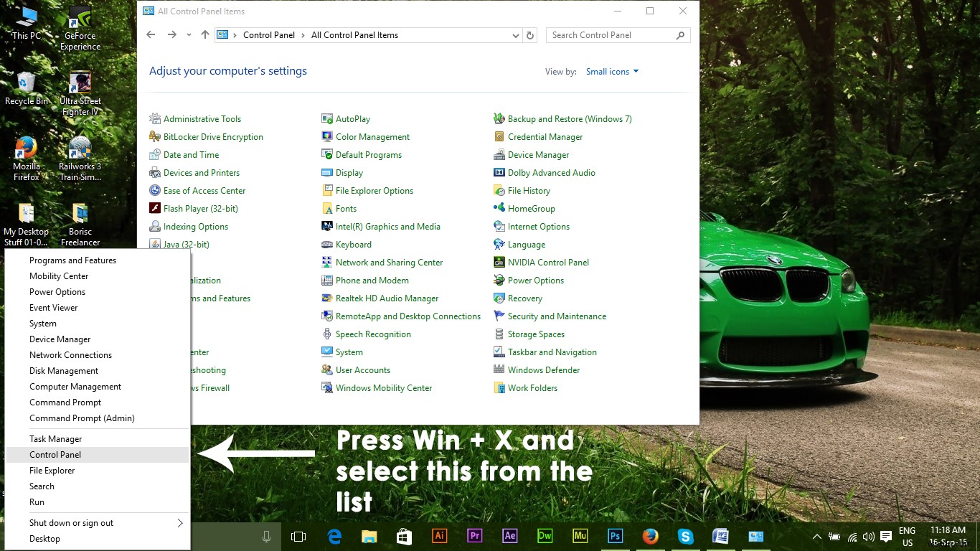Click ENG US language indicator
980x551 pixels.
click(x=907, y=537)
